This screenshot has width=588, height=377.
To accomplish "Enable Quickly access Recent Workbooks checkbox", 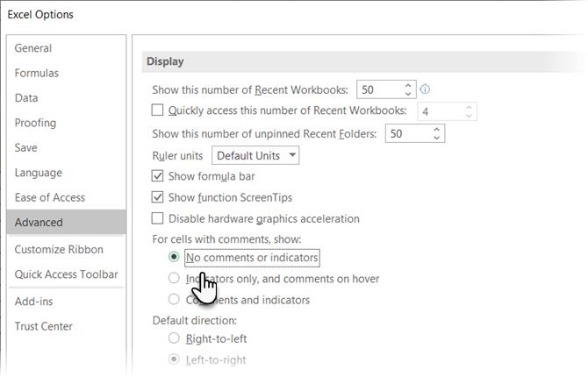I will tap(158, 110).
